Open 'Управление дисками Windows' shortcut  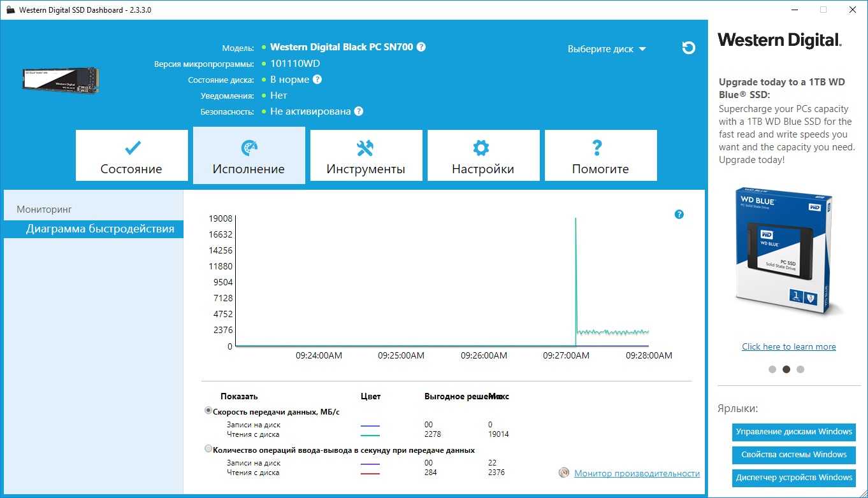pos(793,432)
